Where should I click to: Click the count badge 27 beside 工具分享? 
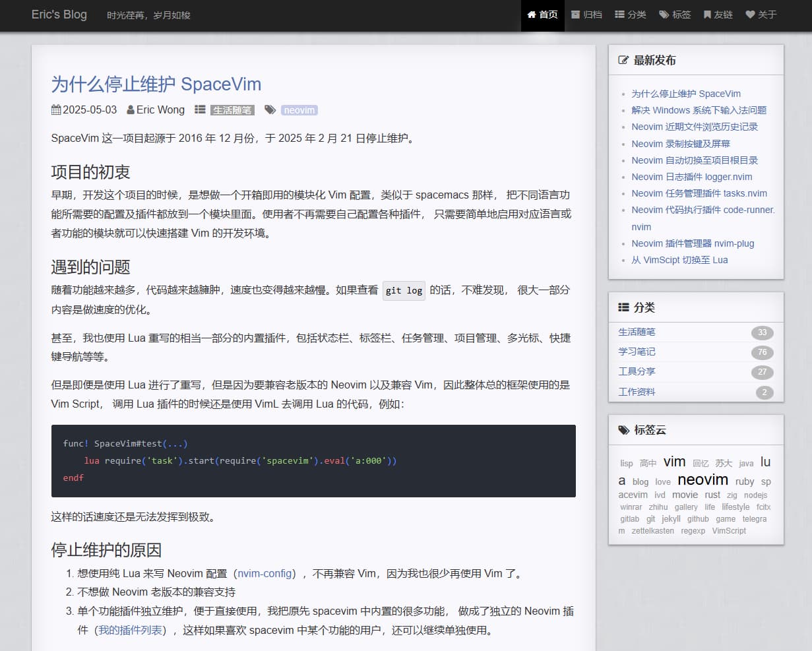(763, 372)
